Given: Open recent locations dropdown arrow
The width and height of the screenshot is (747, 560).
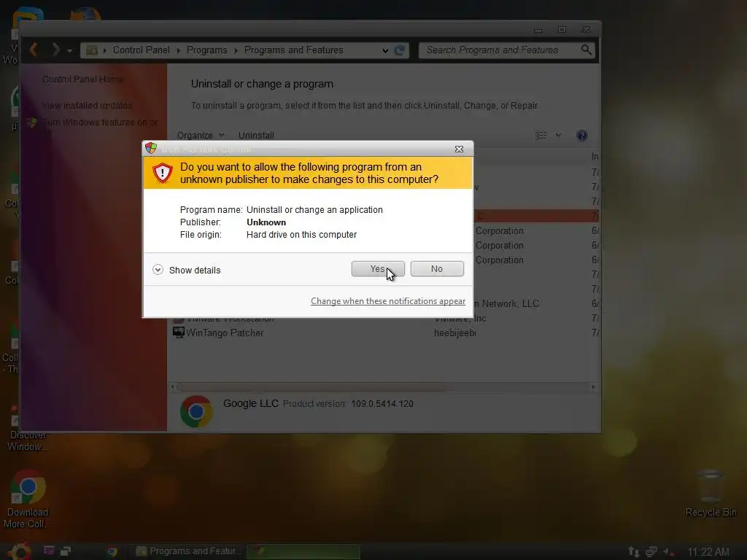Looking at the screenshot, I should point(69,50).
